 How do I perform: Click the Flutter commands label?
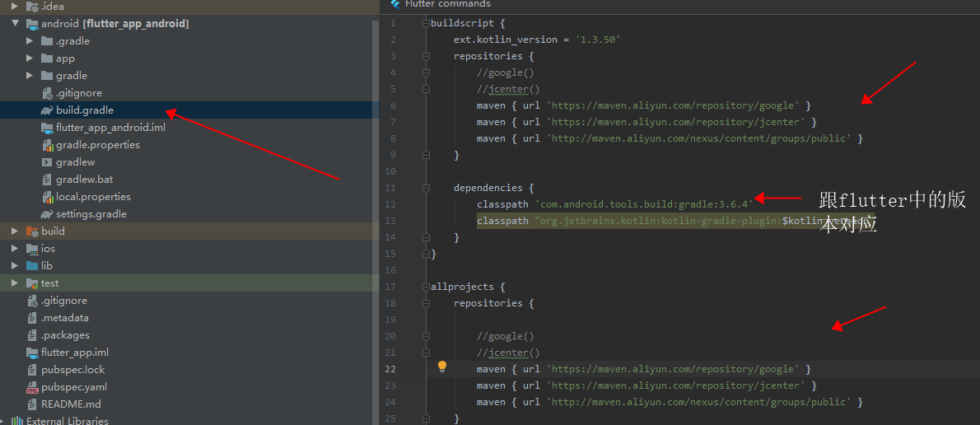pos(447,4)
